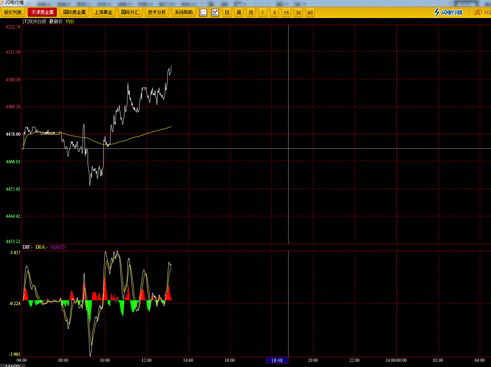The width and height of the screenshot is (491, 367).
Task: Click the 14:00 time axis label
Action: coord(188,360)
